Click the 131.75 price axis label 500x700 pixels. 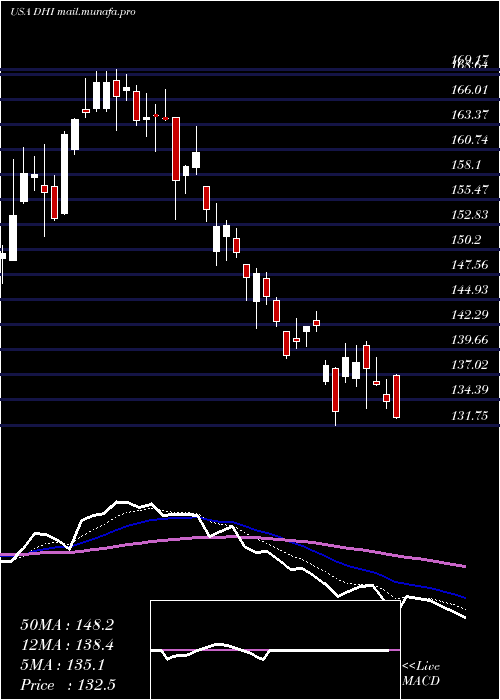coord(469,416)
